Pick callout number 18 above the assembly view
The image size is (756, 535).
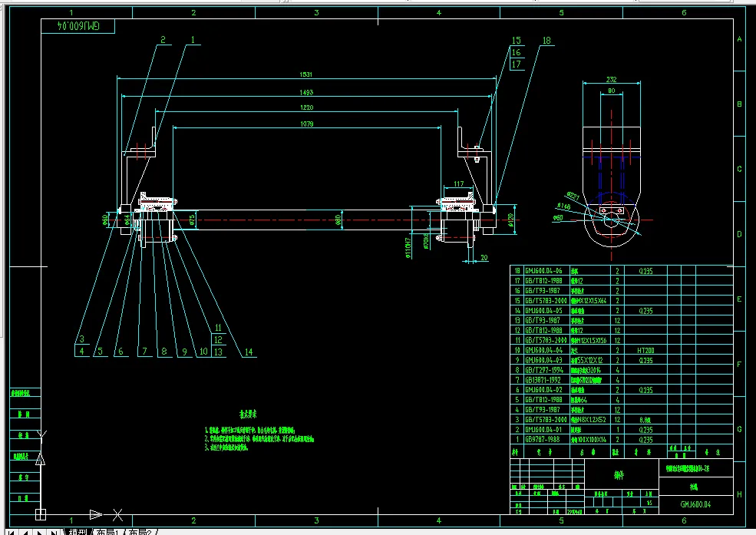tap(546, 41)
